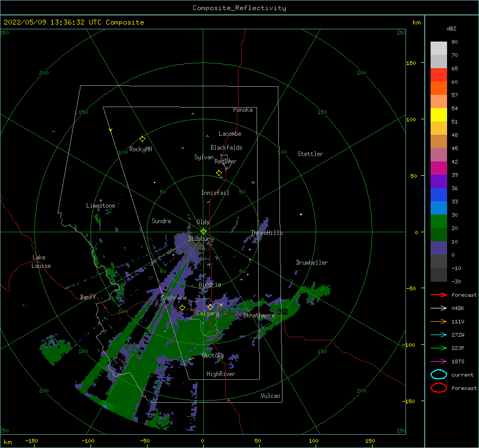Pick the red 65 dBZ color swatch
The image size is (479, 448).
439,75
